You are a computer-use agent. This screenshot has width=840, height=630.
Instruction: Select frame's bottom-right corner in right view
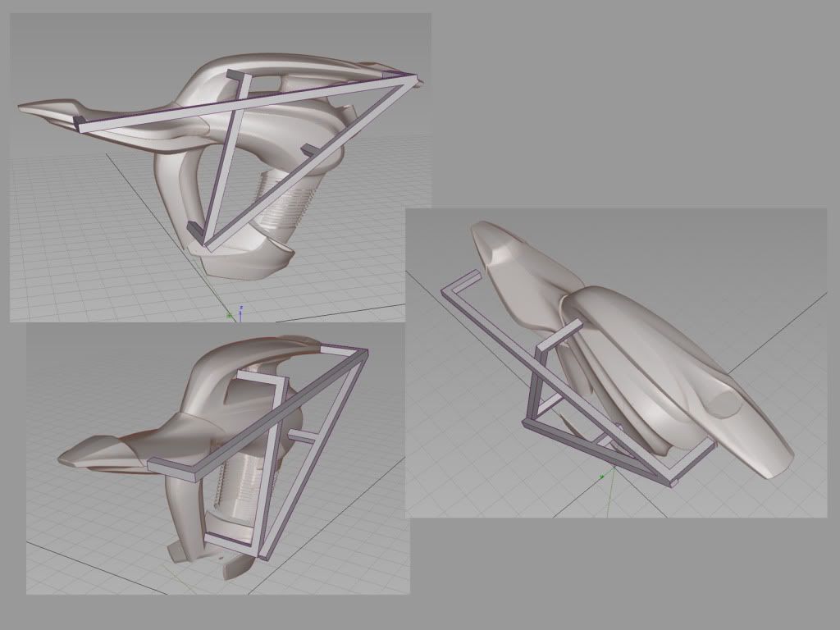674,482
